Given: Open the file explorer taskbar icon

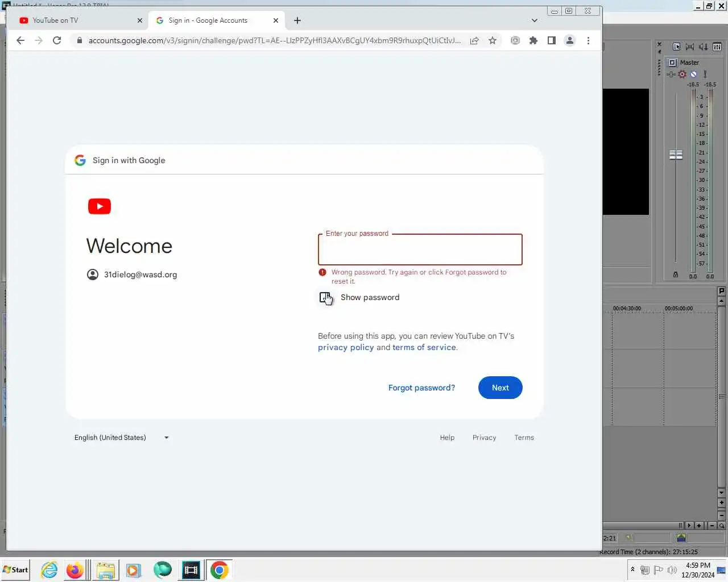Looking at the screenshot, I should coord(105,570).
